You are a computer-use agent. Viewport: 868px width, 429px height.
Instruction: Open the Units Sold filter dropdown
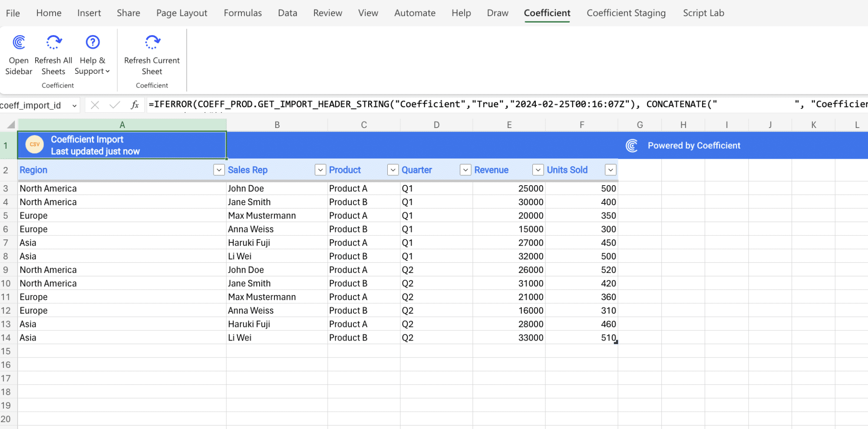point(611,170)
